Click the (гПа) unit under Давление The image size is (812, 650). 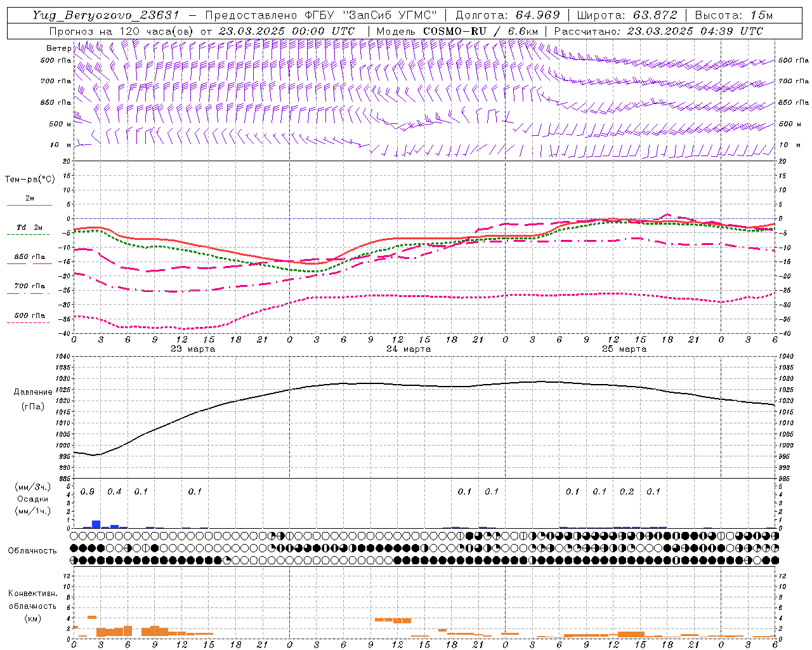point(33,407)
